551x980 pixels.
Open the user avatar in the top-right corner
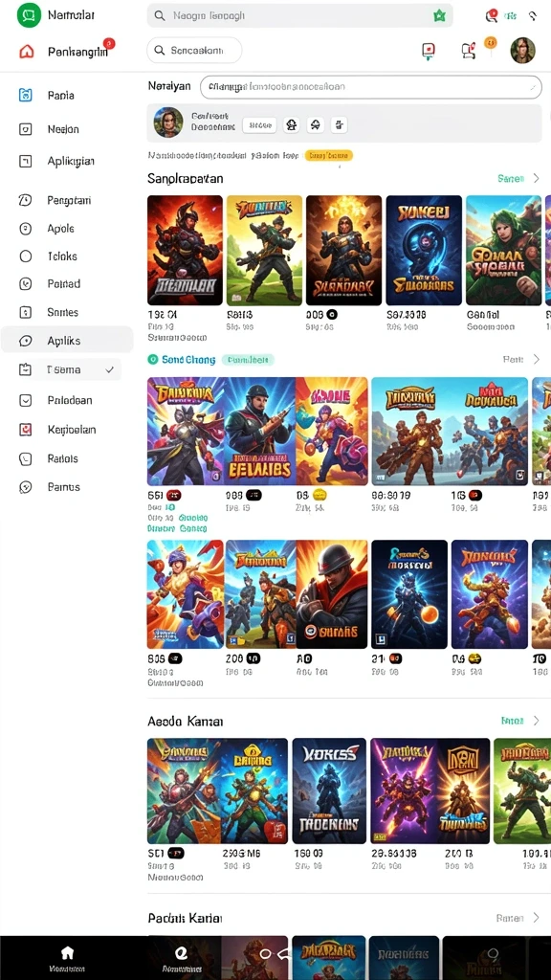point(522,51)
